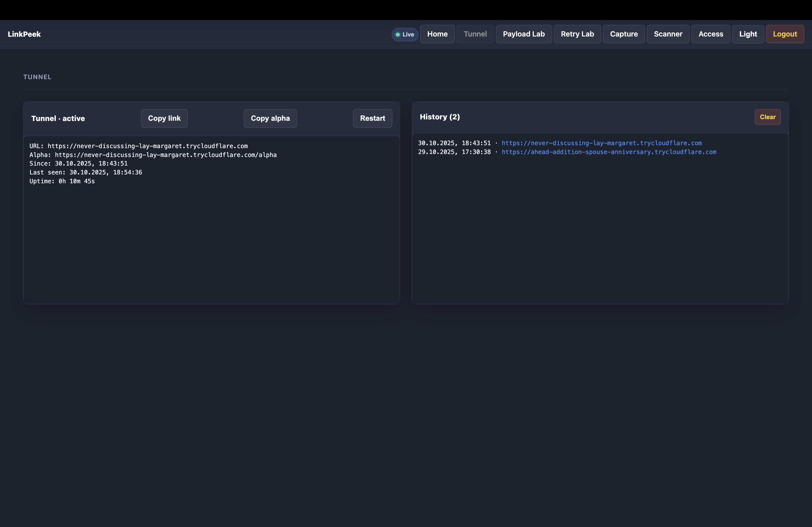Open the Retry Lab page

pos(577,34)
